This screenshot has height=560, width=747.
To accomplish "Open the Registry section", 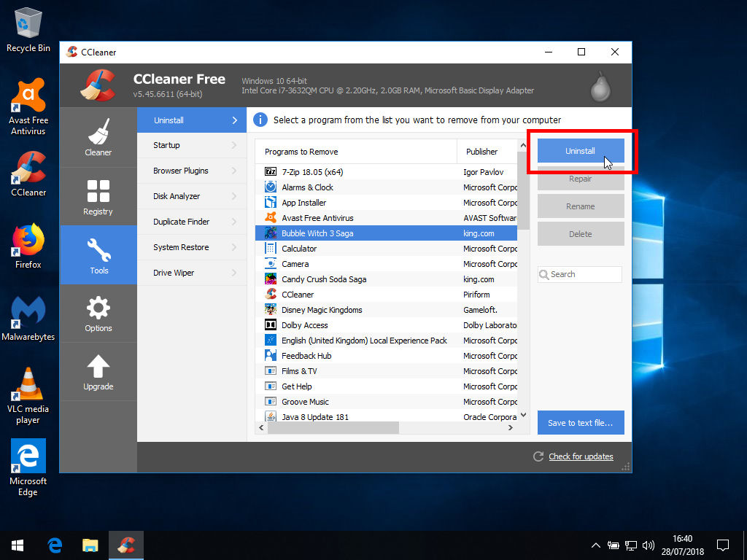I will tap(98, 197).
